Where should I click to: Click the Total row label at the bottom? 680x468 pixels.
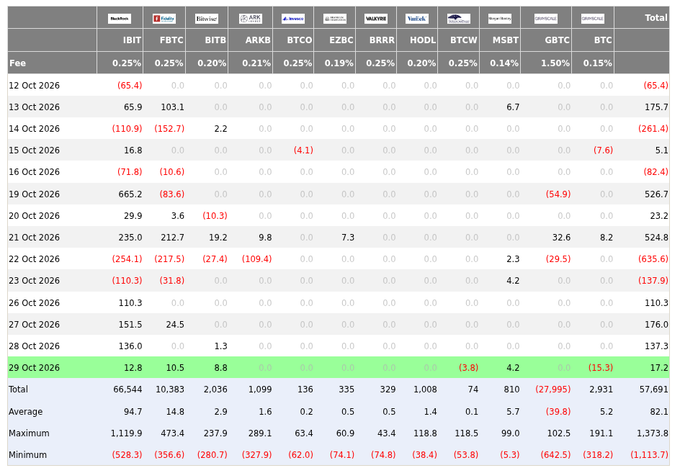18,389
